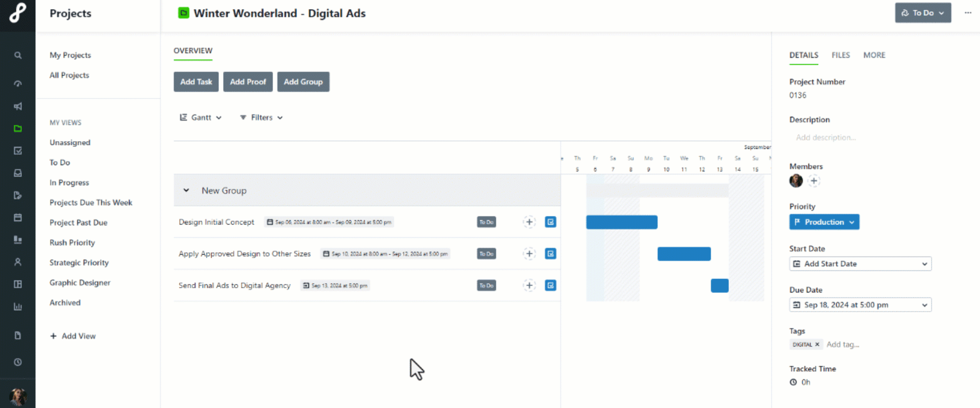Open the project To Do status dropdown
980x408 pixels.
point(923,13)
